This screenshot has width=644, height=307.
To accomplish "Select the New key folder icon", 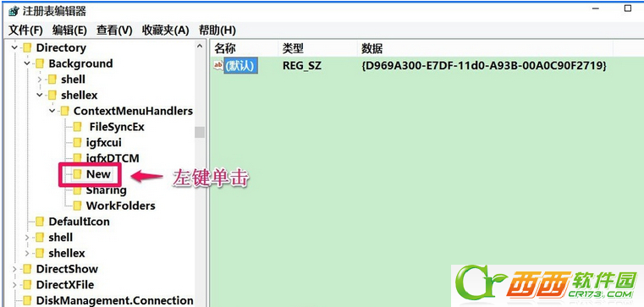I will (78, 174).
